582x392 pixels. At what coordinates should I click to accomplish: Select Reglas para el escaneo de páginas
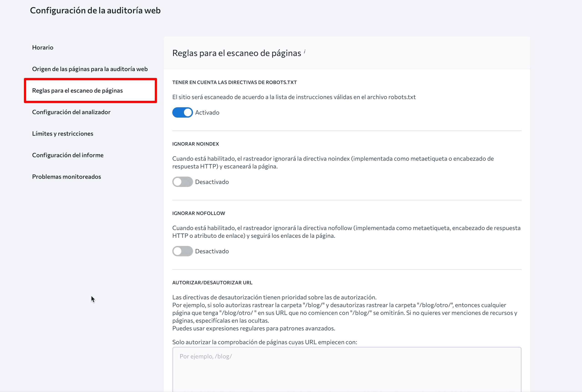pyautogui.click(x=78, y=90)
